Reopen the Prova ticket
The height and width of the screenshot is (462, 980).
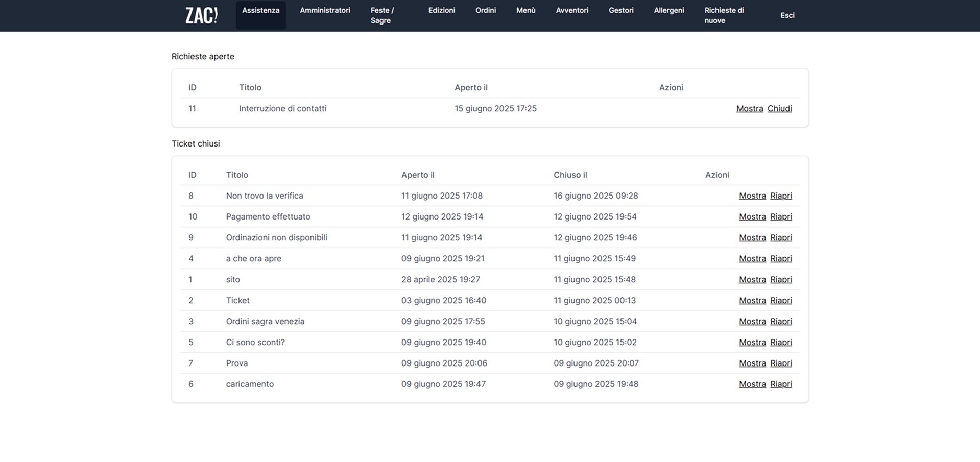[x=781, y=363]
